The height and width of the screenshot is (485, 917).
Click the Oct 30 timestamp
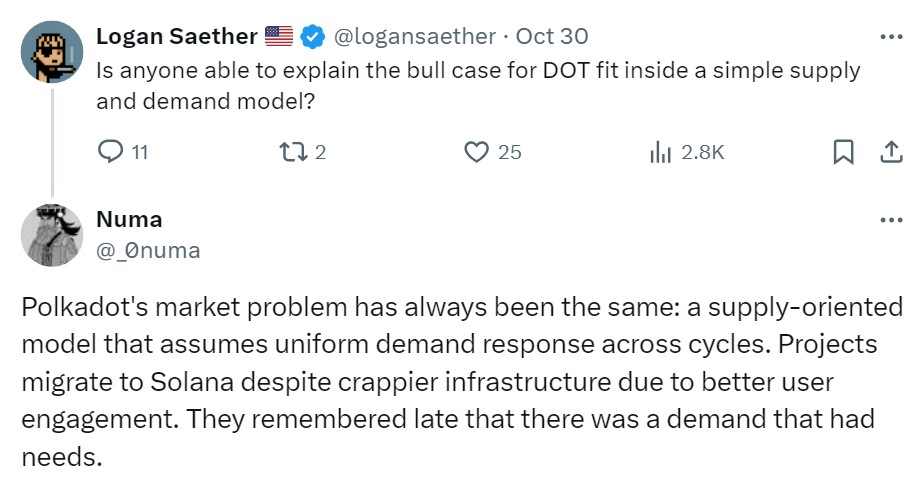click(x=552, y=37)
